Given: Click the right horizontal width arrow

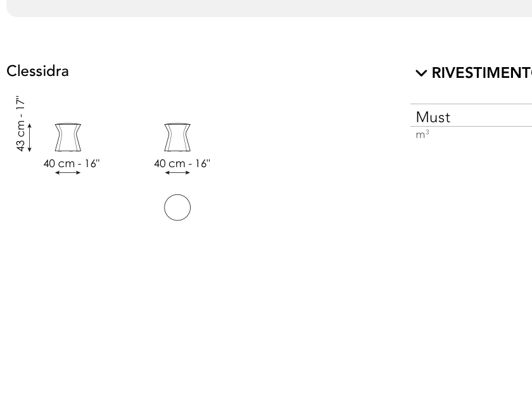Looking at the screenshot, I should click(x=177, y=173).
